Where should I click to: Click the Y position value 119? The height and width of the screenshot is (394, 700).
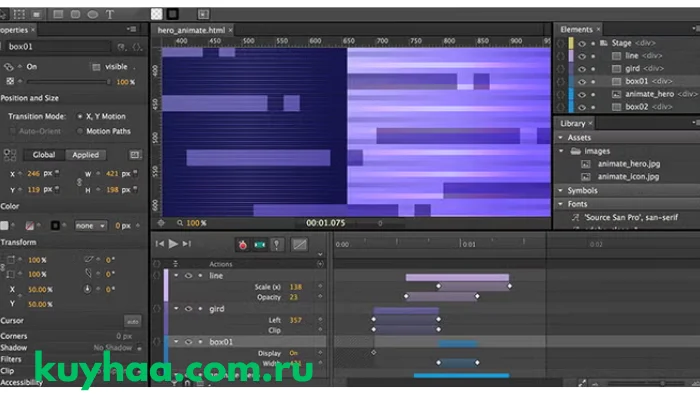tap(33, 190)
